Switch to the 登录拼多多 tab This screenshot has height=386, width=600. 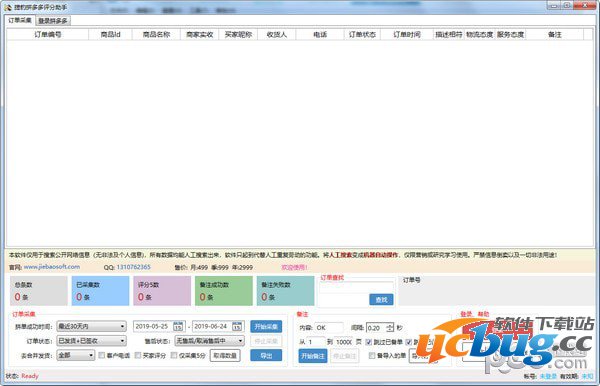[53, 21]
